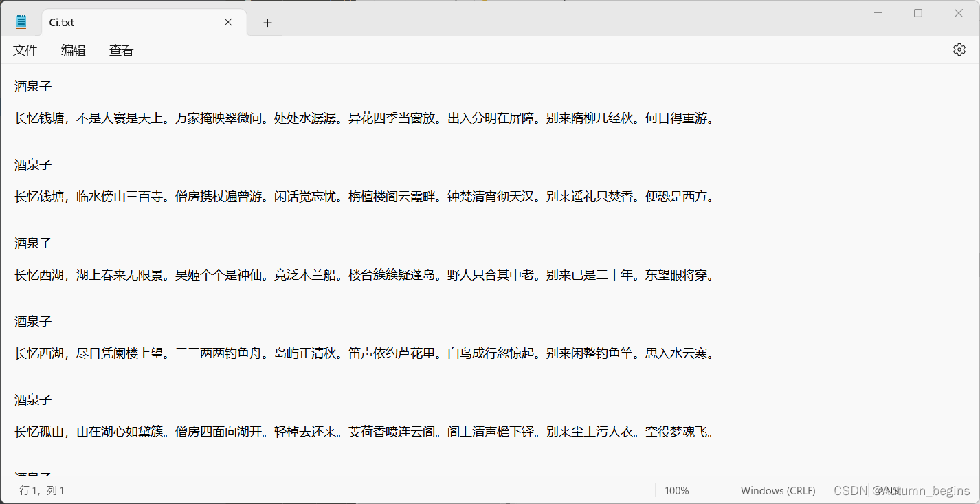This screenshot has width=980, height=504.
Task: Maximize the Notepad window
Action: [x=918, y=13]
